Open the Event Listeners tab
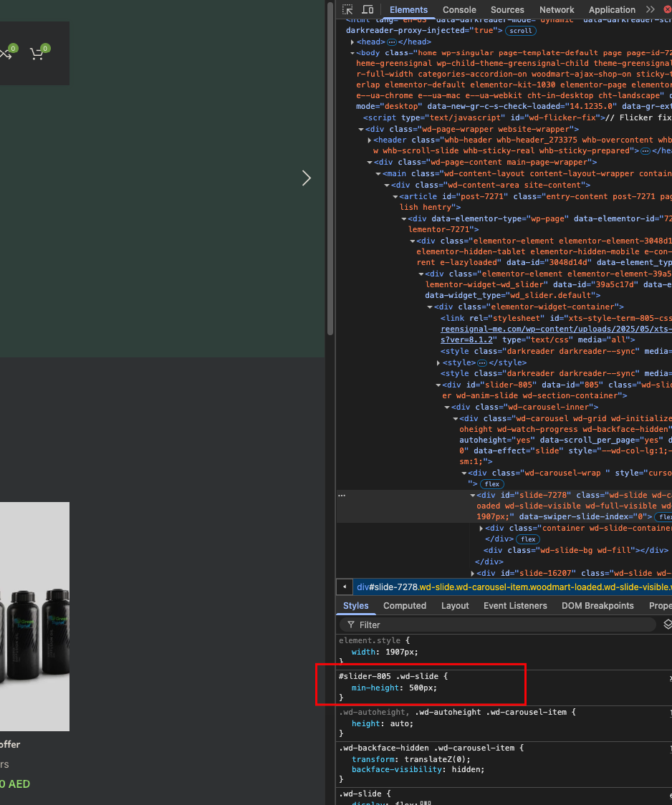This screenshot has height=805, width=672. (515, 606)
